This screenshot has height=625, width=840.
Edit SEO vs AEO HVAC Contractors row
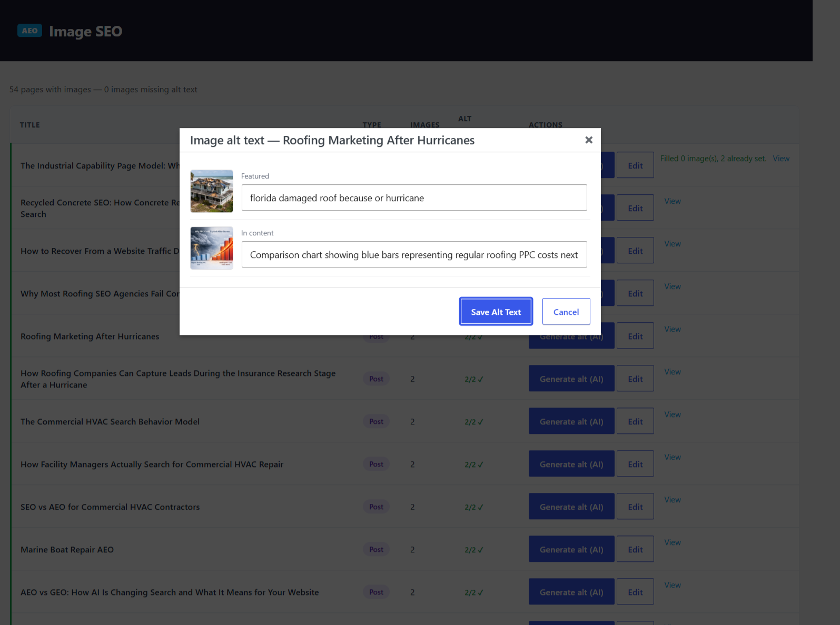pos(635,507)
